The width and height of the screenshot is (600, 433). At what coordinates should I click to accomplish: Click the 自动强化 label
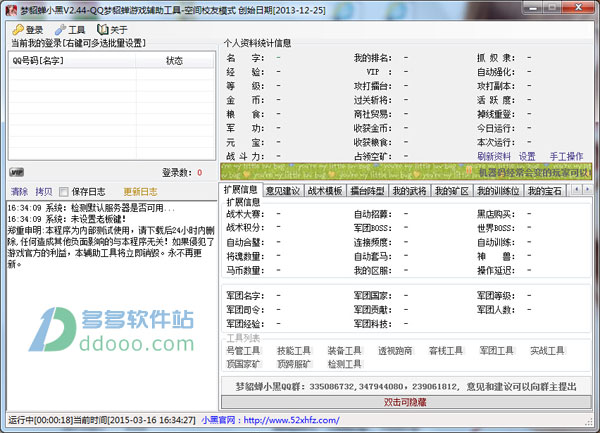(x=496, y=72)
